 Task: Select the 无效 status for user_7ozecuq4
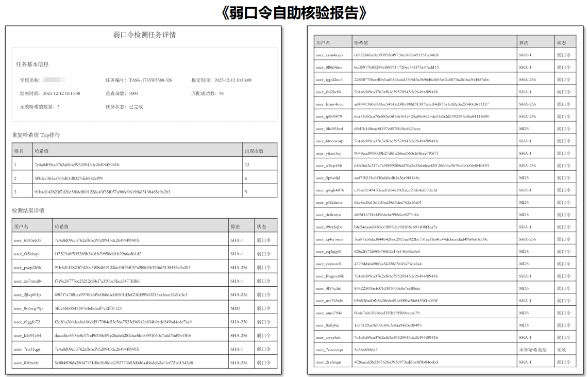pos(561,350)
